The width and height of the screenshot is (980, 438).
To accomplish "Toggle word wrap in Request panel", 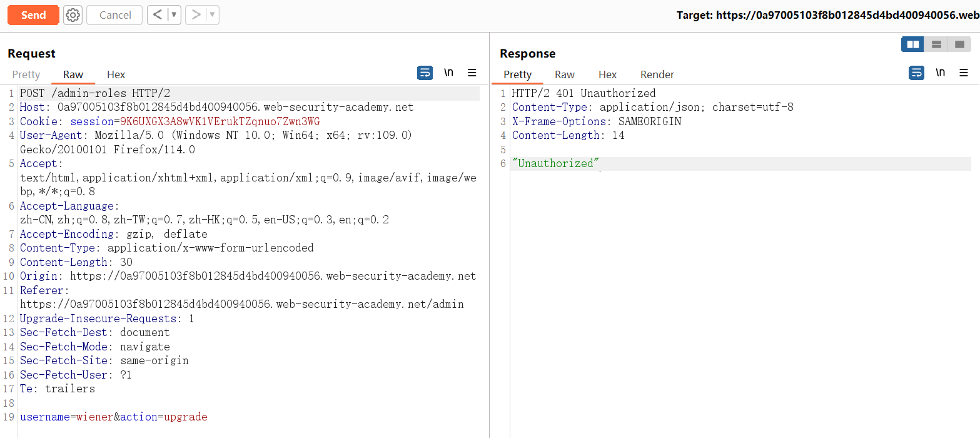I will [425, 73].
